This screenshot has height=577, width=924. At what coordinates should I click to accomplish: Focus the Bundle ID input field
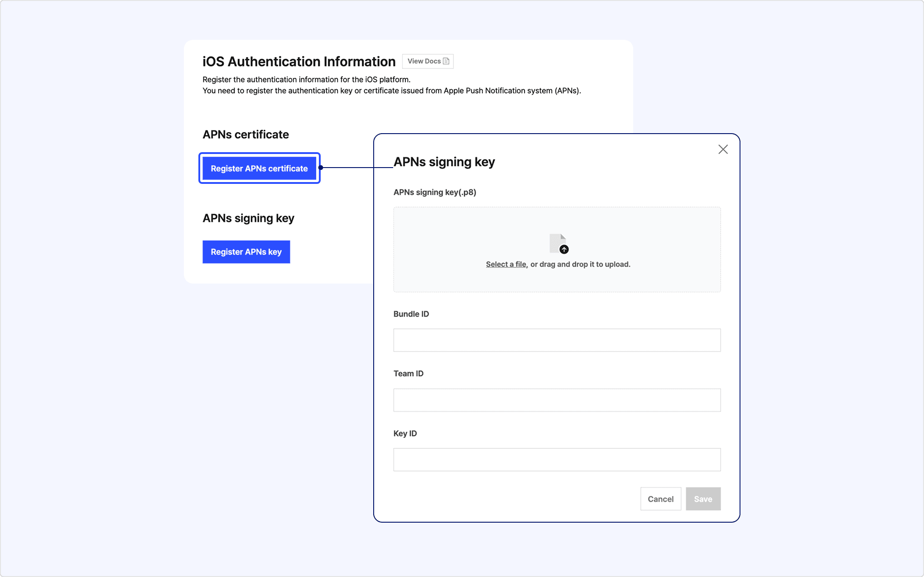click(x=557, y=340)
